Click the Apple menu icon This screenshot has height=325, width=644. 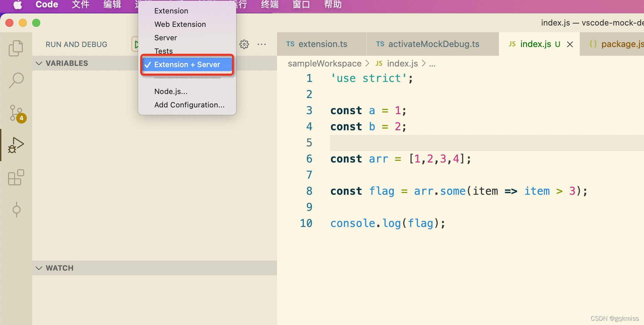coord(17,5)
